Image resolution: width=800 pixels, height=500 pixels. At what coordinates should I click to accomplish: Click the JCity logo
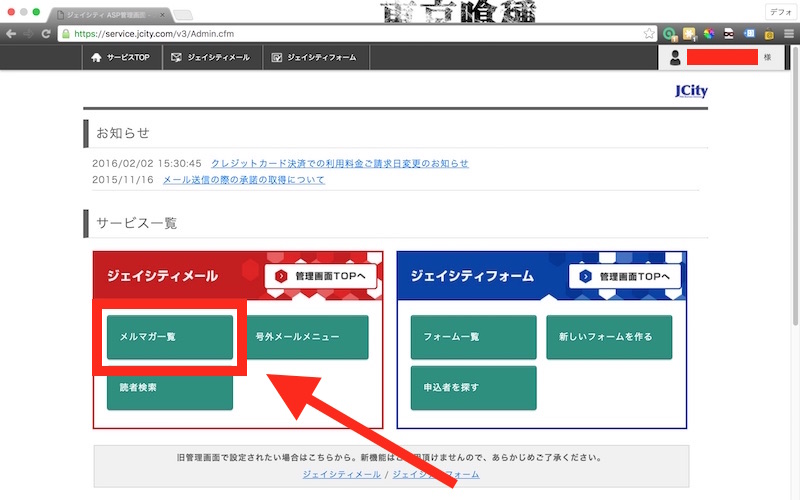pyautogui.click(x=691, y=91)
